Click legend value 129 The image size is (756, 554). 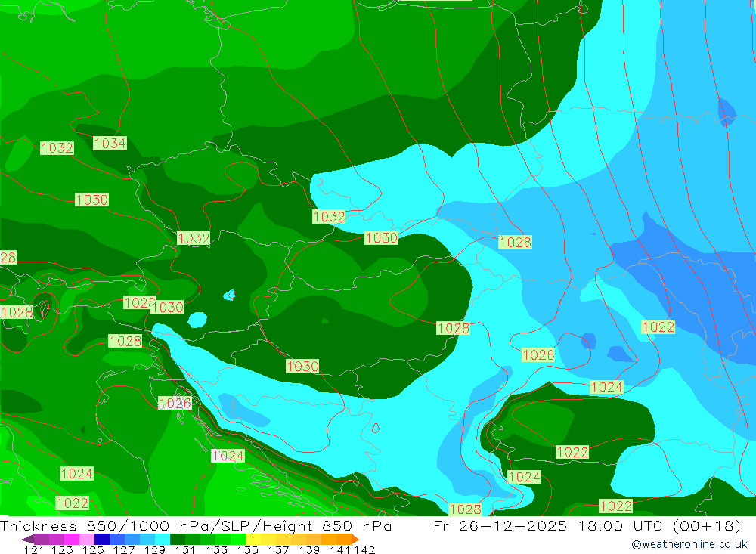click(154, 549)
